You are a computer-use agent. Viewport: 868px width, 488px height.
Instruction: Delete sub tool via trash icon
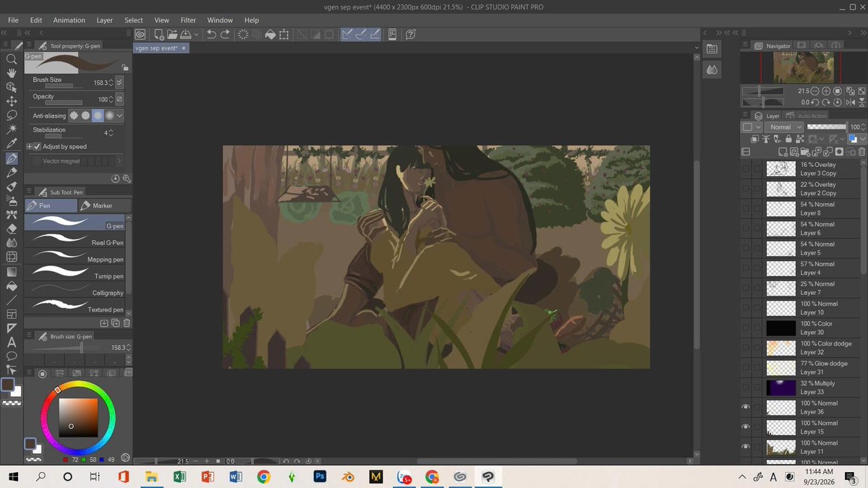point(127,323)
